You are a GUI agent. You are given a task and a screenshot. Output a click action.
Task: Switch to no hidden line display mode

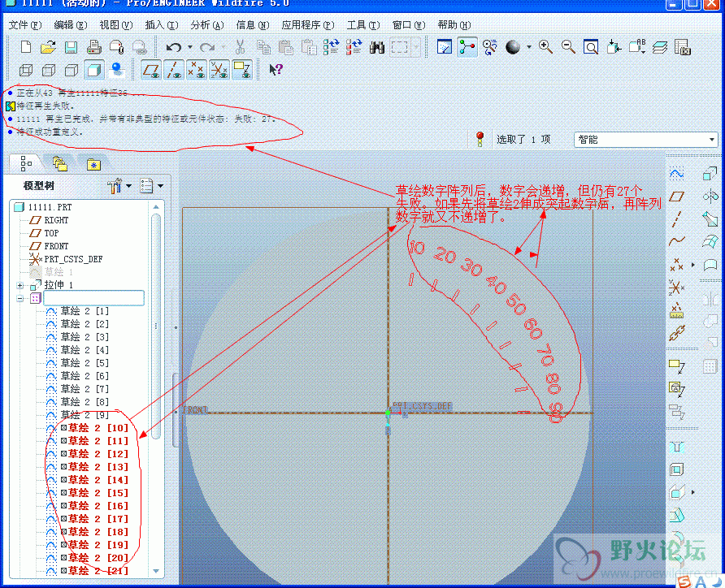point(72,70)
